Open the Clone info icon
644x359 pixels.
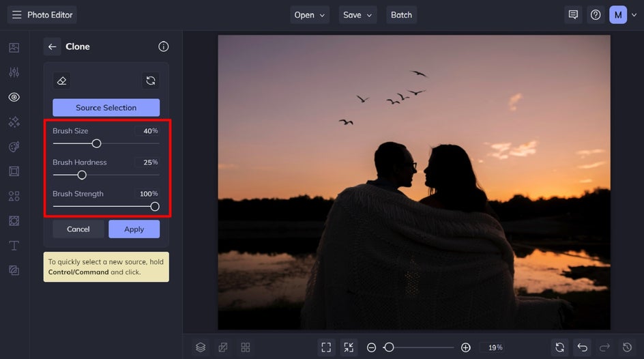163,46
